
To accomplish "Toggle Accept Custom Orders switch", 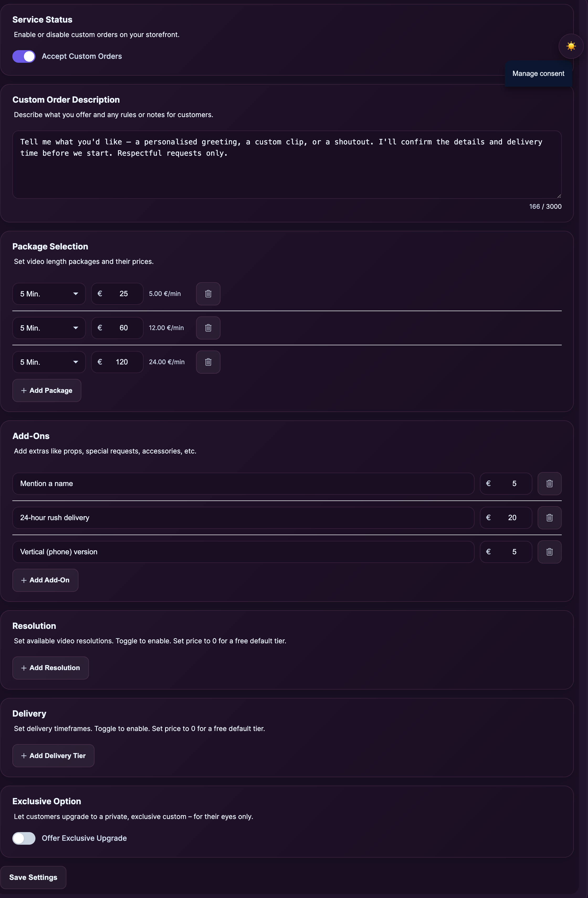I will pyautogui.click(x=24, y=56).
